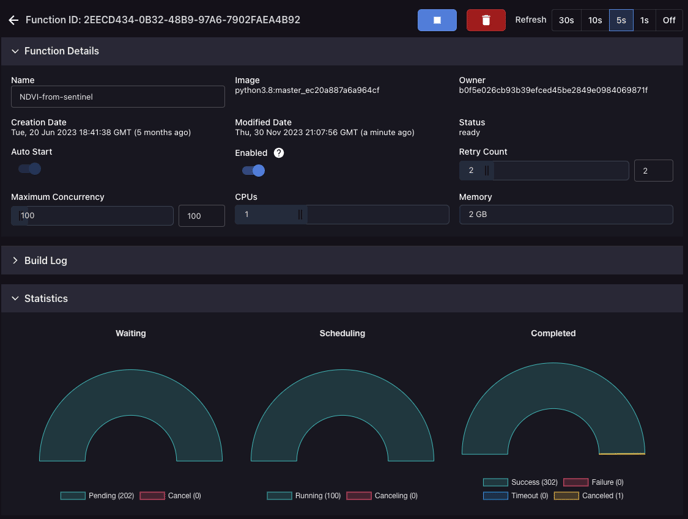Toggle the Running (100) legend entry
This screenshot has width=688, height=519.
[304, 496]
